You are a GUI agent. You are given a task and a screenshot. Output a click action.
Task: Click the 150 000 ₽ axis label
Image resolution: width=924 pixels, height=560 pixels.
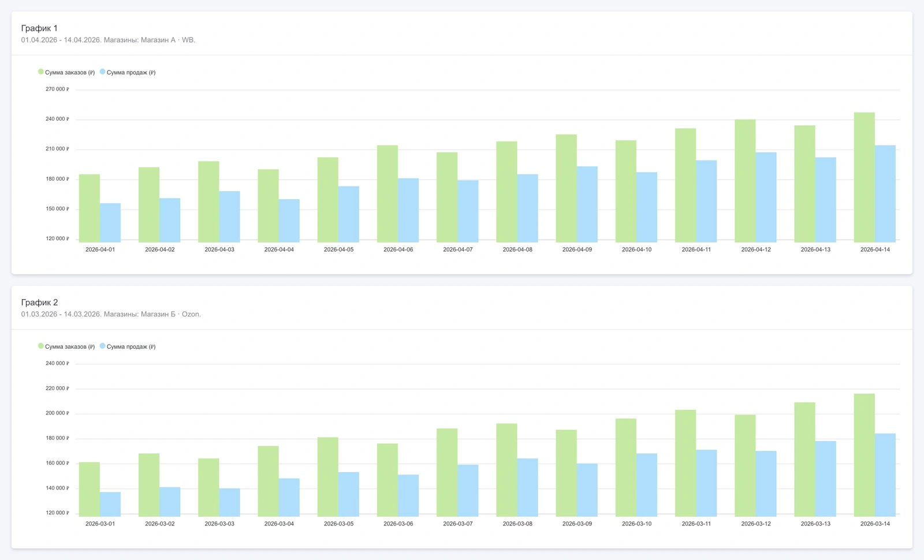(57, 208)
